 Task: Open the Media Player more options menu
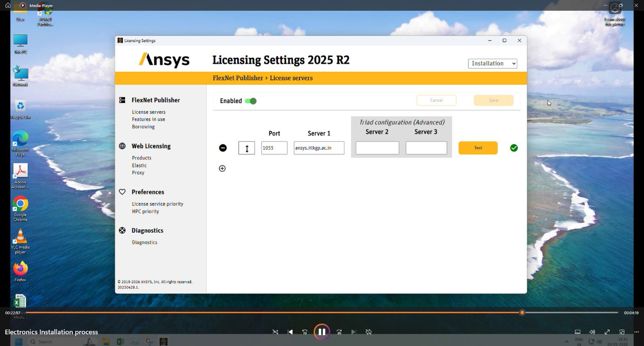coord(637,332)
